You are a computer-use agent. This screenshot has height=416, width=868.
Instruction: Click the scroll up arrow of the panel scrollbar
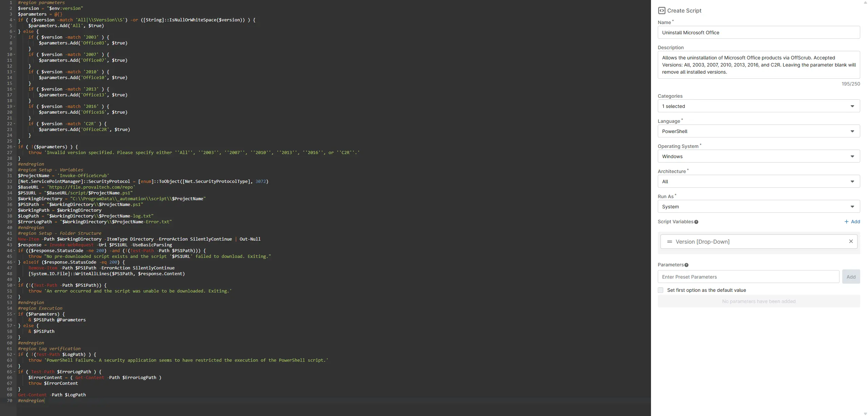(x=865, y=2)
